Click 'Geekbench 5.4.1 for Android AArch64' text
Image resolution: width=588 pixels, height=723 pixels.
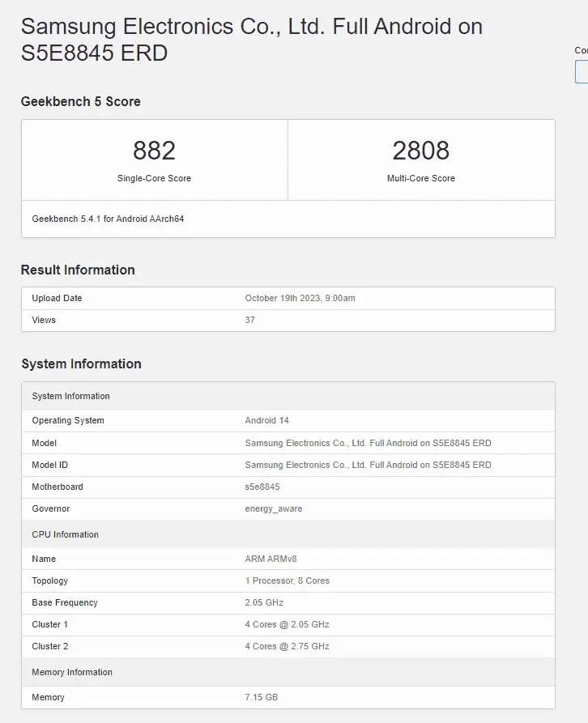(108, 219)
